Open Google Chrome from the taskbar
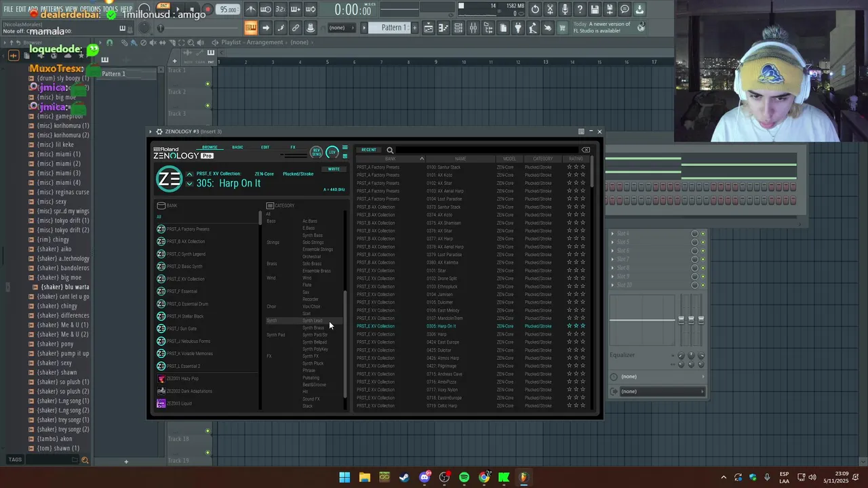The image size is (868, 488). pos(484,477)
